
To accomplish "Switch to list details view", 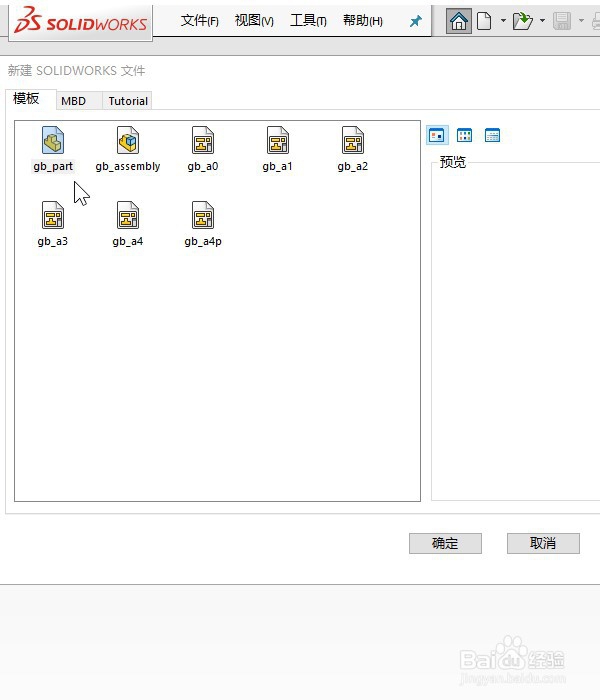I will click(492, 135).
